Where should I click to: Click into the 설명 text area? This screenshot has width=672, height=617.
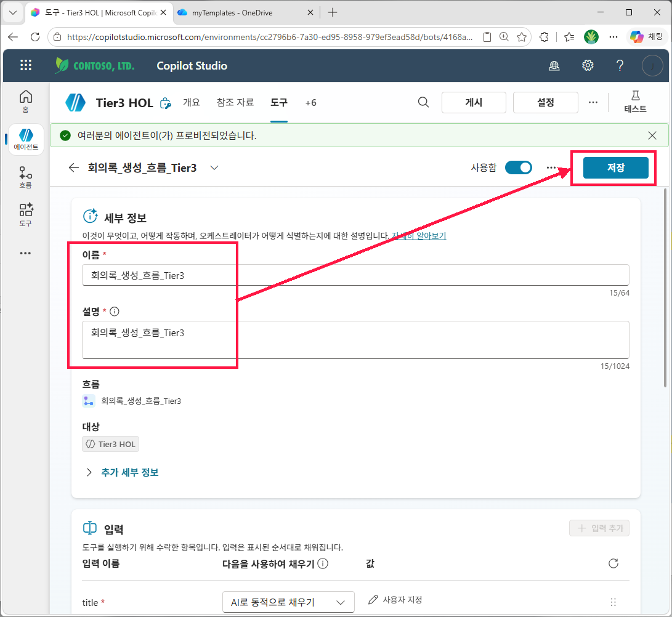click(x=355, y=340)
